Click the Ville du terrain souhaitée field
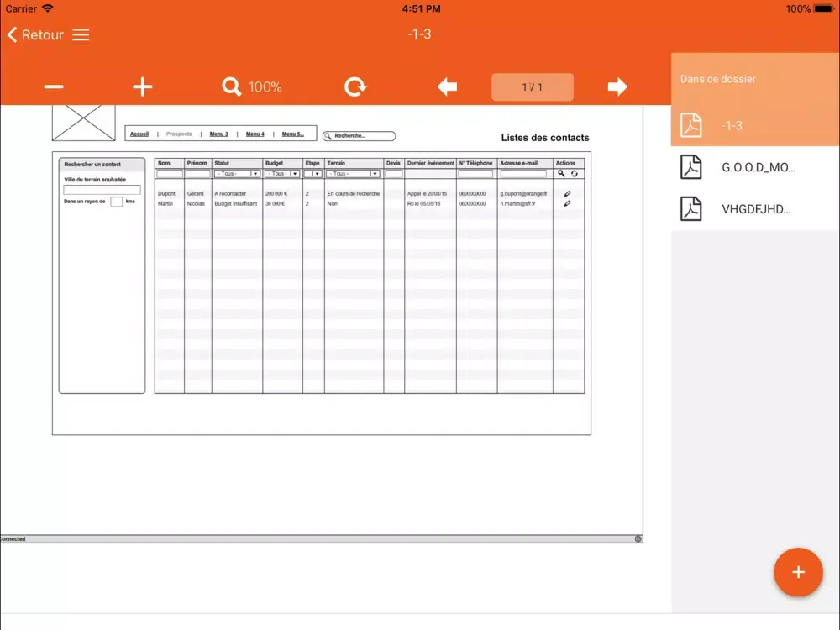This screenshot has width=840, height=630. click(x=102, y=190)
